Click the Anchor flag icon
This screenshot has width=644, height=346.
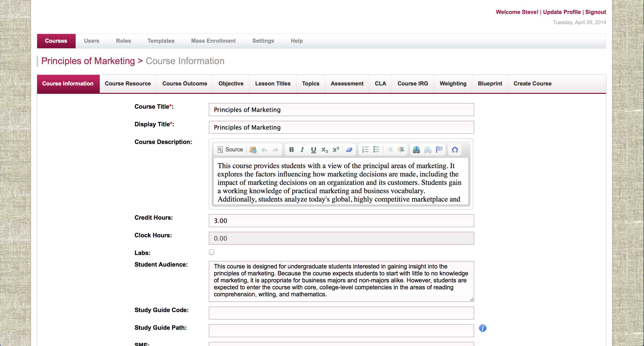pos(439,150)
